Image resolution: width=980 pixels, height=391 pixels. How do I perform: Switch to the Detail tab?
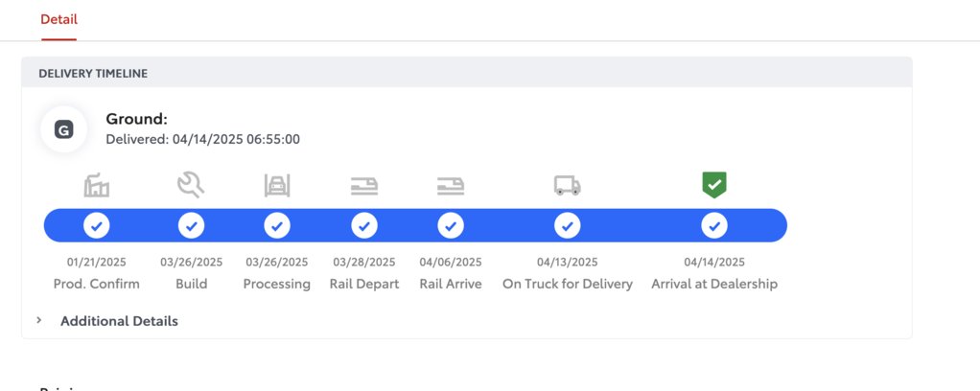(58, 19)
